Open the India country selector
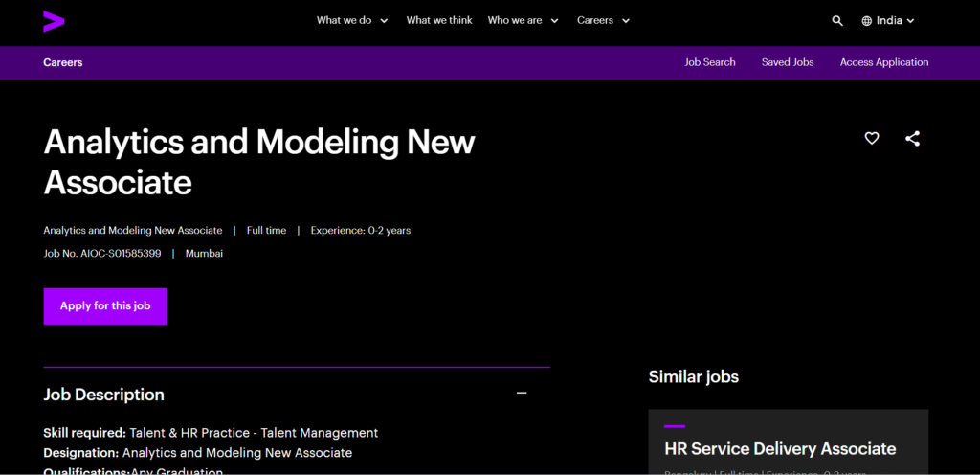The height and width of the screenshot is (475, 980). [896, 21]
